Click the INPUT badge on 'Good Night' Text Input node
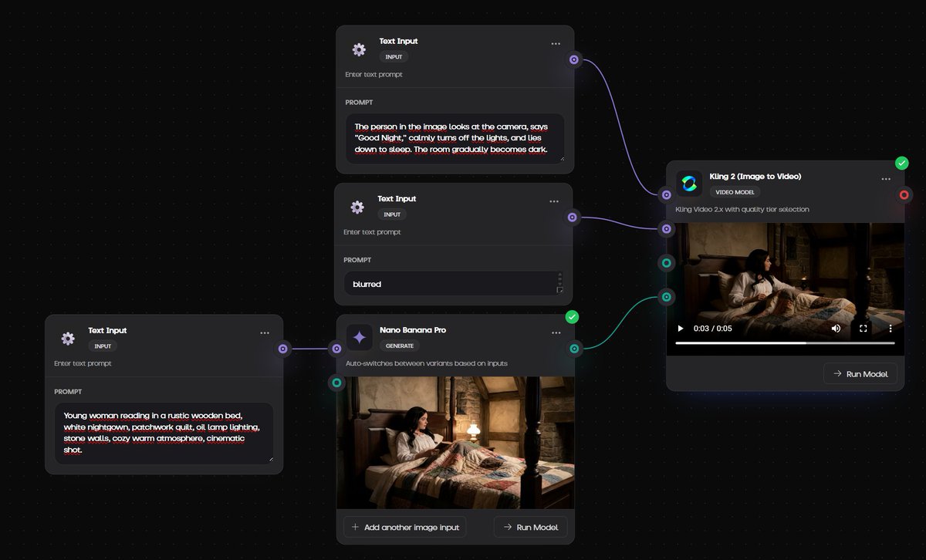 [x=394, y=57]
